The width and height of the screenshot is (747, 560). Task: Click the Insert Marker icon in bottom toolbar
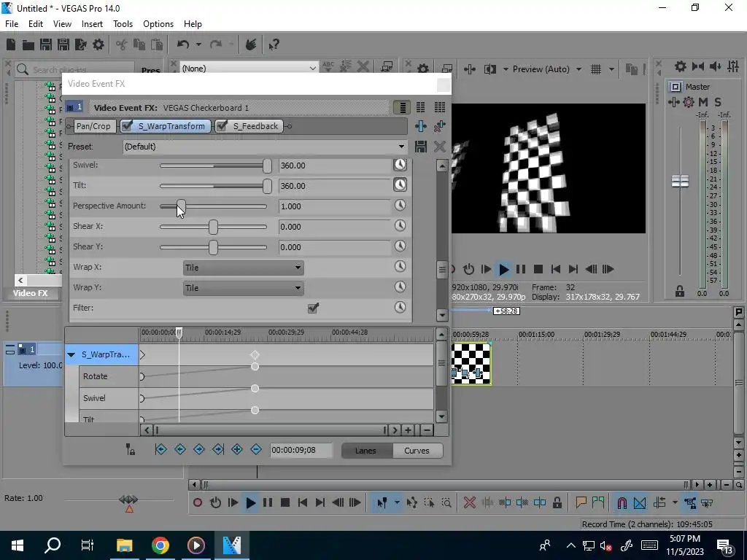tap(581, 503)
